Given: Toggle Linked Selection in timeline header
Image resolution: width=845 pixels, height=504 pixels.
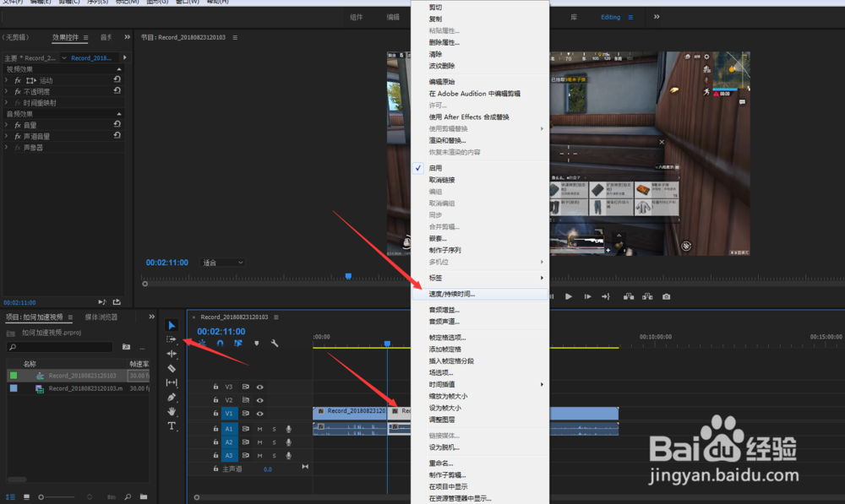Looking at the screenshot, I should tap(237, 344).
